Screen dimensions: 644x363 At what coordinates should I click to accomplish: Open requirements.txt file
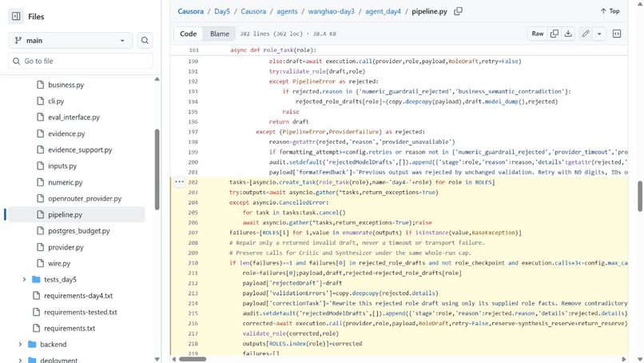pyautogui.click(x=70, y=329)
